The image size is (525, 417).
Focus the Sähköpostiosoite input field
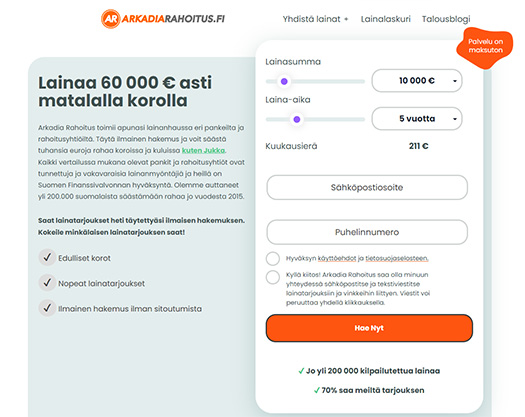367,188
